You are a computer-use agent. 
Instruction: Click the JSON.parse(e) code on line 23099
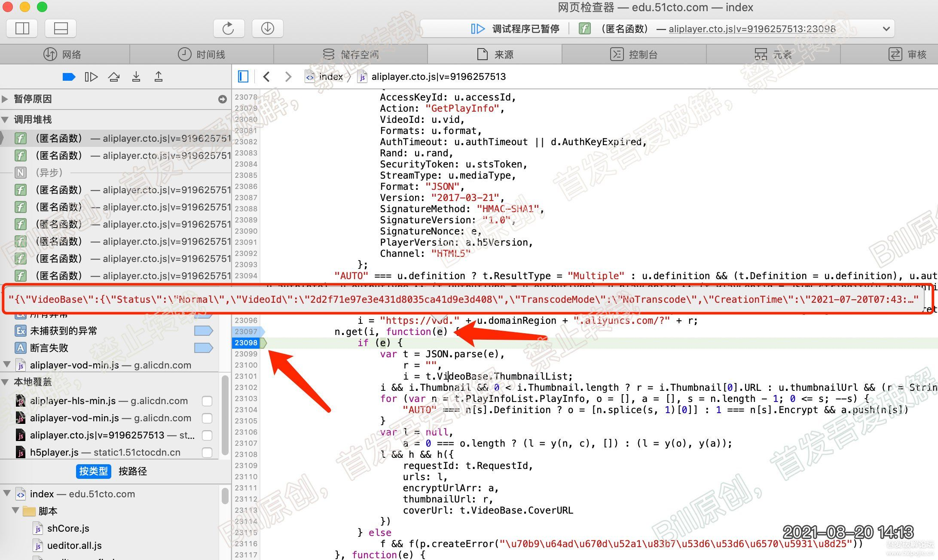click(x=461, y=354)
